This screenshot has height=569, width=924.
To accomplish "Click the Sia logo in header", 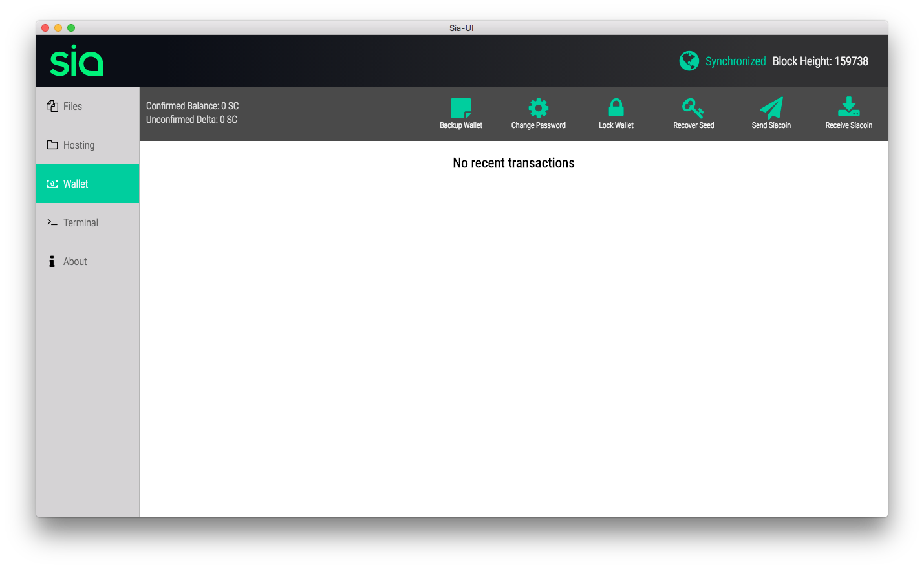I will [77, 61].
